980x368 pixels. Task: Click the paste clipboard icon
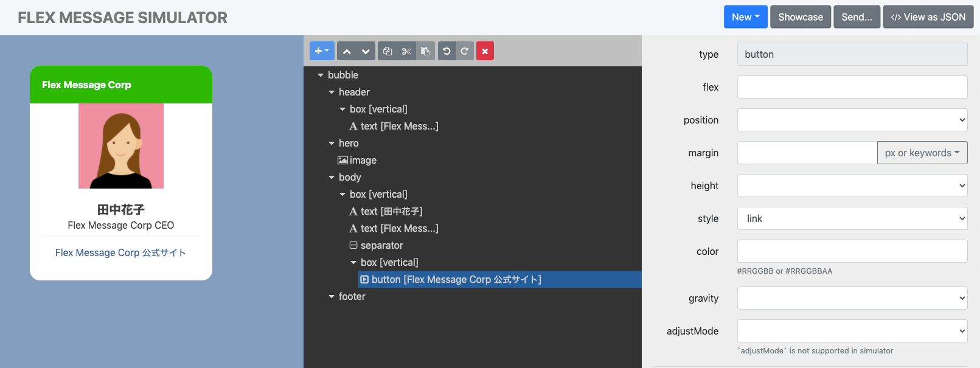tap(425, 51)
